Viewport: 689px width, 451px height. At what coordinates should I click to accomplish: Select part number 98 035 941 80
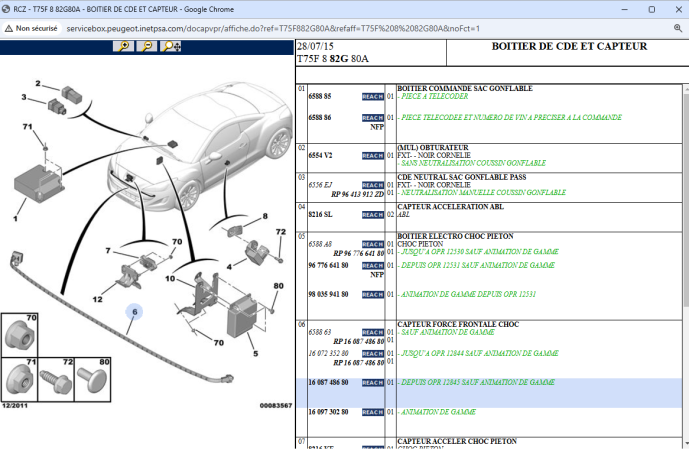pyautogui.click(x=328, y=294)
